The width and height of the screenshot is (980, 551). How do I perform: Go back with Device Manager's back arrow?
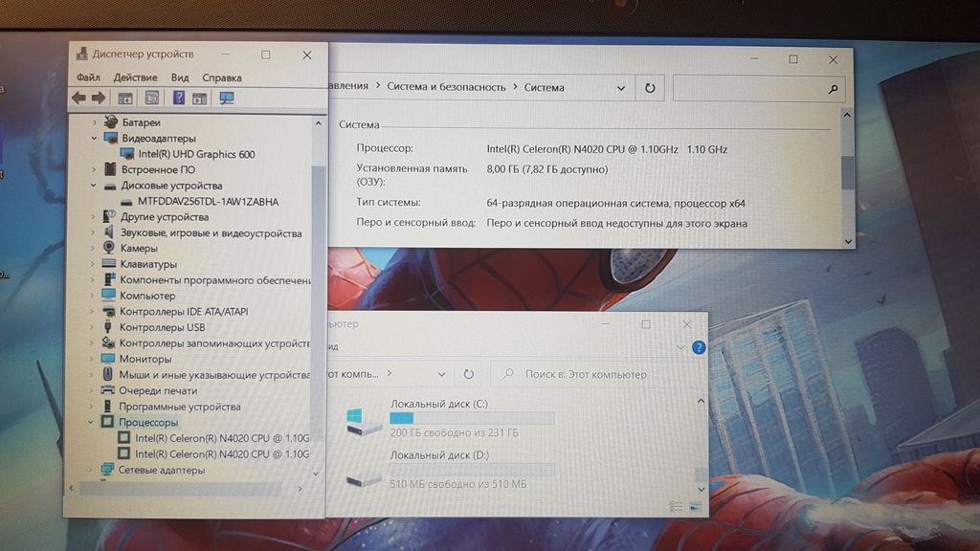[79, 98]
